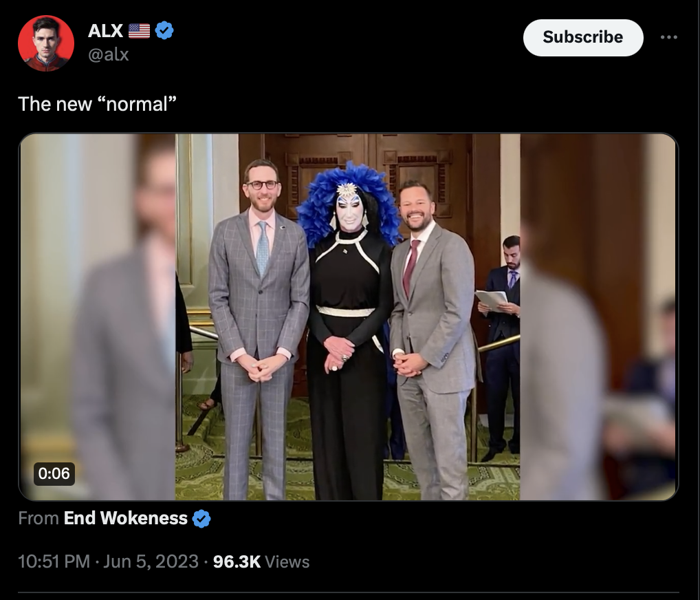700x600 pixels.
Task: Click the From label under the video
Action: pos(39,518)
